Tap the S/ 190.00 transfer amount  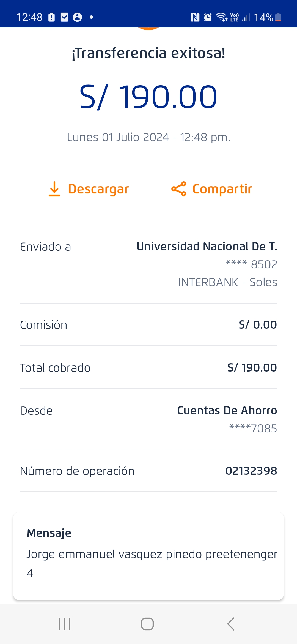[148, 97]
